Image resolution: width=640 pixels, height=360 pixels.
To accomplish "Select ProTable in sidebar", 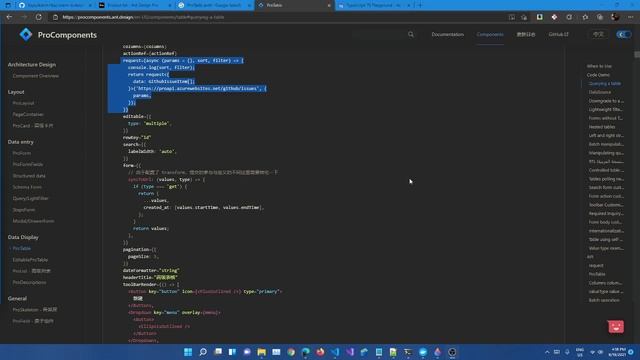I will 22,248.
